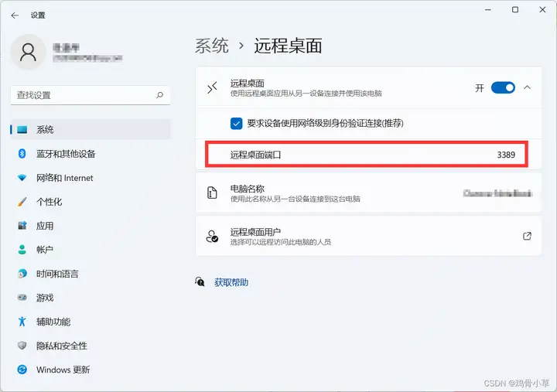Turn off the 远程桌面 toggle switch
Viewport: 557px width, 392px height.
pos(503,87)
